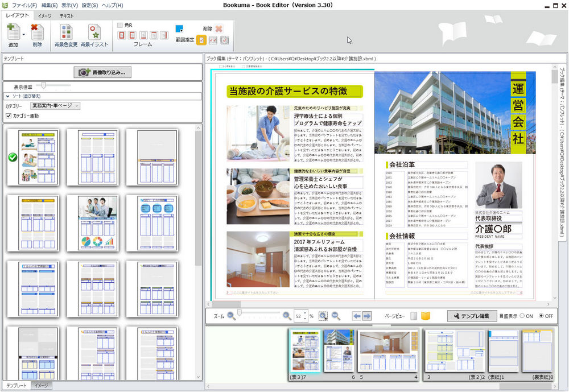The image size is (569, 392).
Task: Click the 追加 (add page) icon
Action: (x=13, y=33)
